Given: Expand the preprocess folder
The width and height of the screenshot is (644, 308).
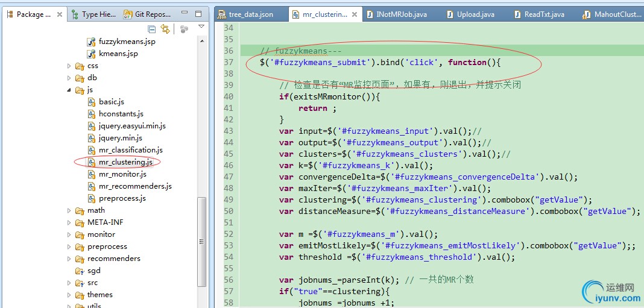Looking at the screenshot, I should click(69, 247).
